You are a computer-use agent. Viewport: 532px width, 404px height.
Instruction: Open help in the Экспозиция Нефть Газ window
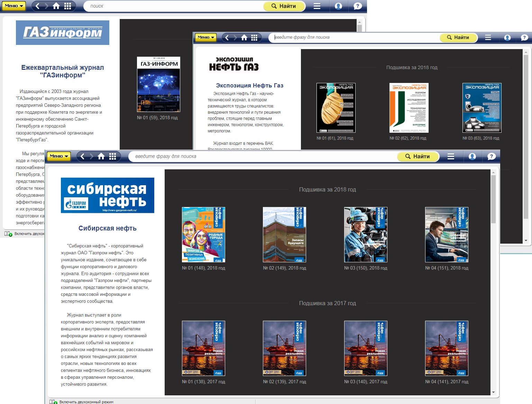(524, 38)
